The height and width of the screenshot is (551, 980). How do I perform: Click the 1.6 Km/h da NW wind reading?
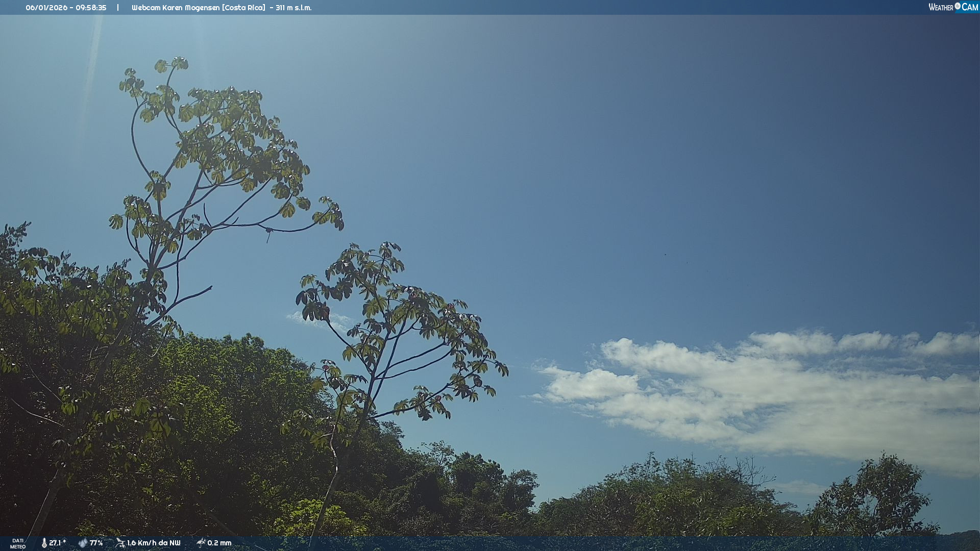click(x=154, y=543)
